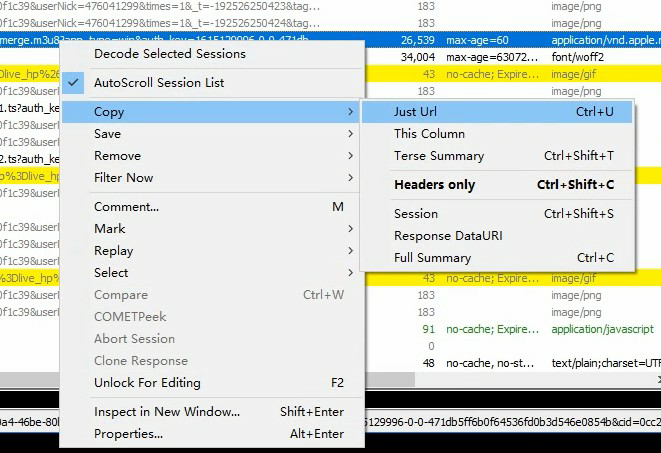Choose Comment... from context menu
Image resolution: width=661 pixels, height=453 pixels.
[x=126, y=207]
